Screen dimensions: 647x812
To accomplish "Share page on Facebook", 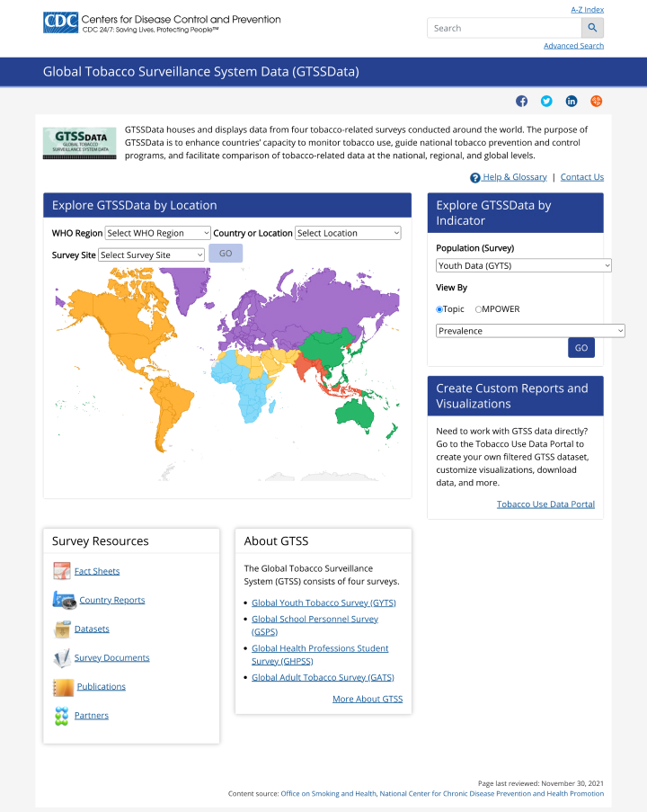I will coord(521,101).
